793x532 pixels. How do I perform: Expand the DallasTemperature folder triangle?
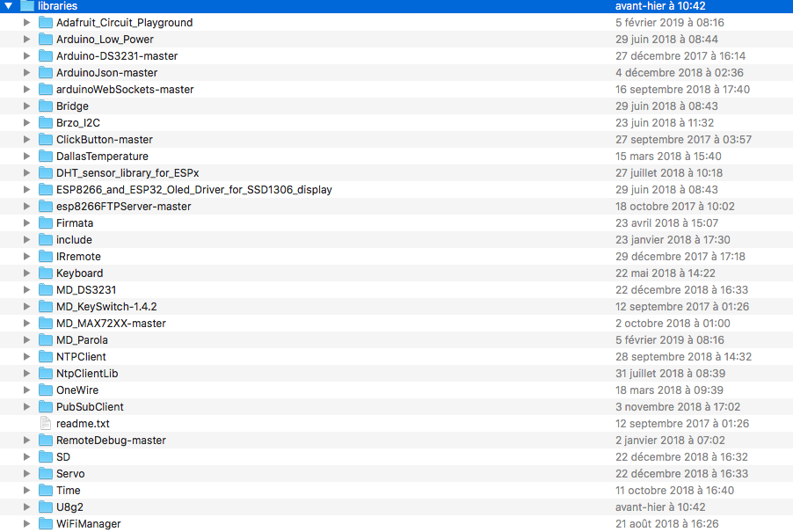click(x=26, y=157)
